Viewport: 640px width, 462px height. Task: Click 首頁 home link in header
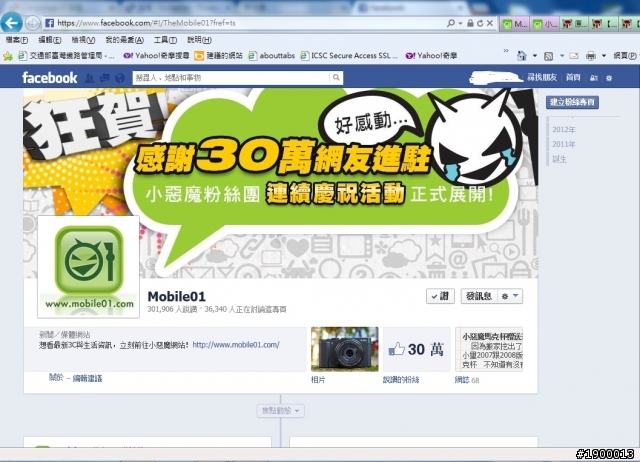[573, 78]
